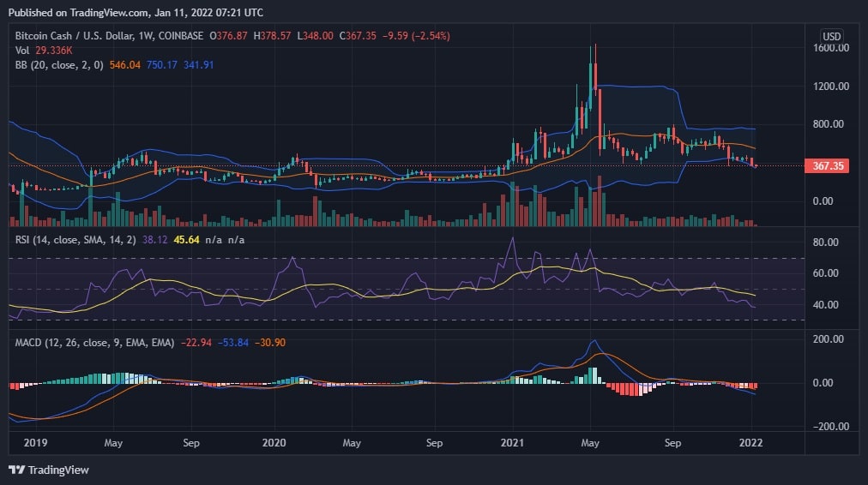Open the USD currency selector

pyautogui.click(x=831, y=36)
